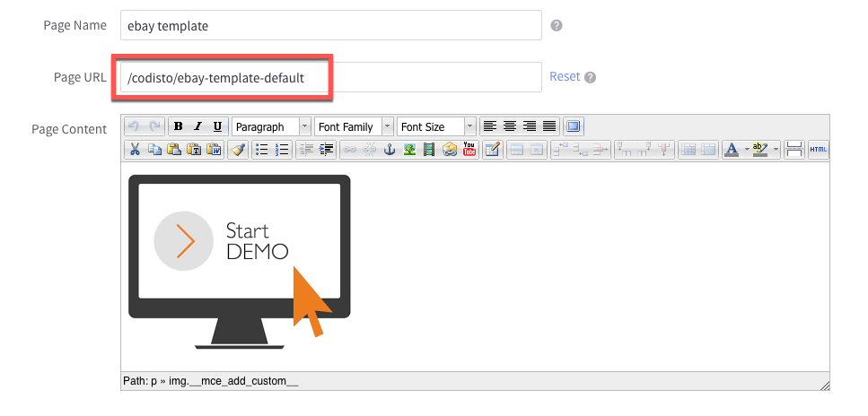
Task: Cut selection with scissors icon
Action: tap(135, 150)
